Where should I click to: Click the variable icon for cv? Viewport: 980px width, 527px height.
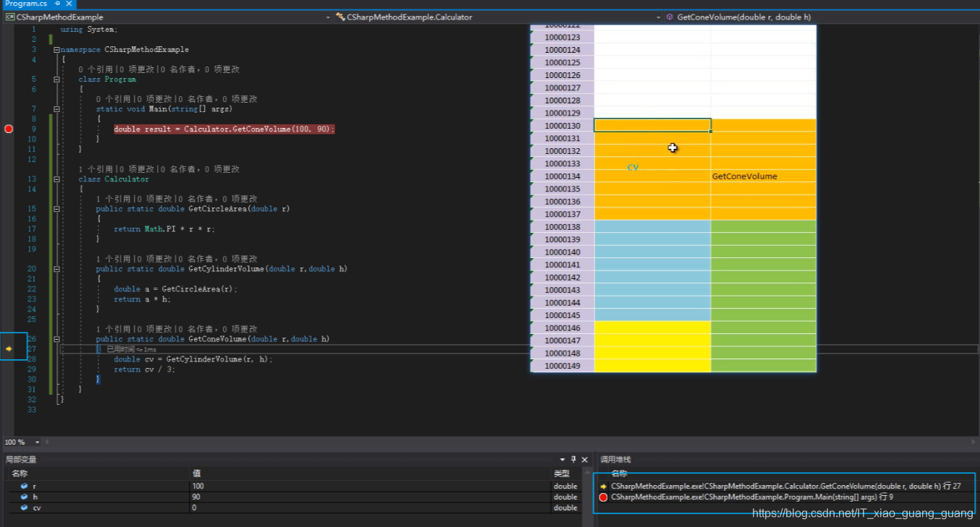click(x=24, y=508)
